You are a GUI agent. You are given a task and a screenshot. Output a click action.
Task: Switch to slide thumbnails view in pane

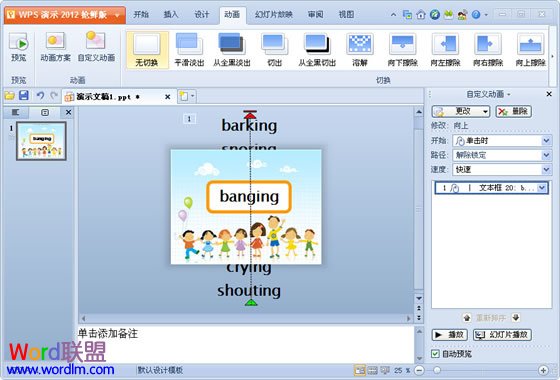coord(45,112)
